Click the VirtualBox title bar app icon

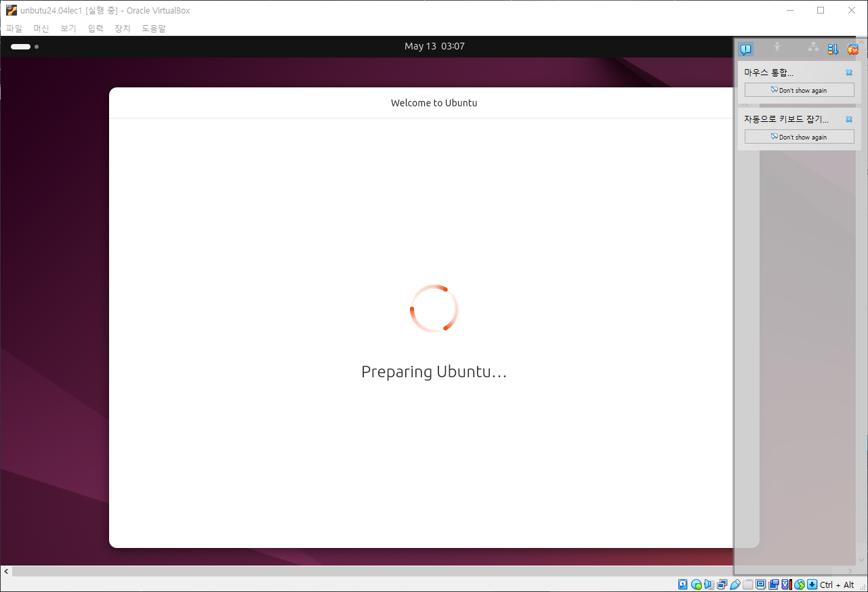pyautogui.click(x=12, y=10)
